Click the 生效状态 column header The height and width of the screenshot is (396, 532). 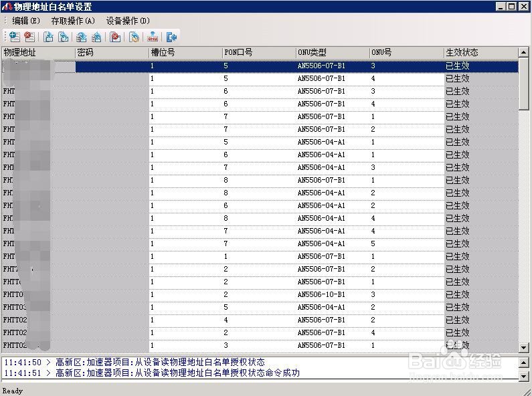[x=480, y=53]
